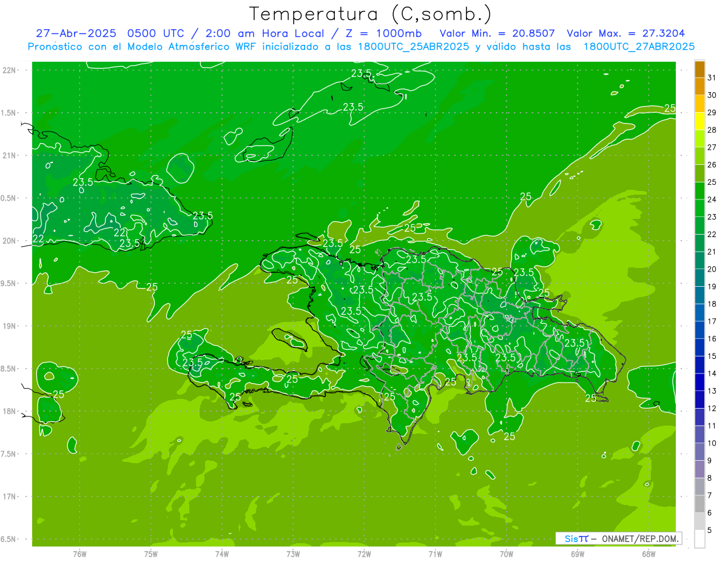Click the "31" value on the color scale
Image resolution: width=728 pixels, height=562 pixels.
pos(712,78)
